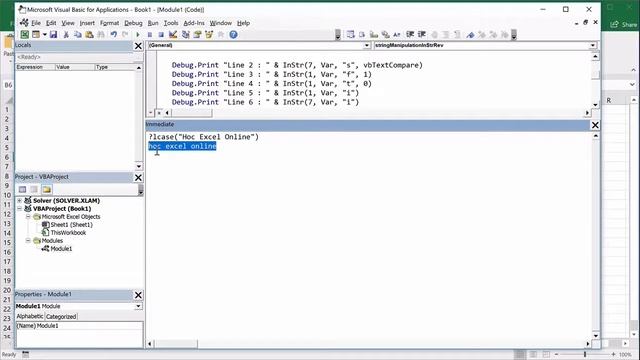Viewport: 640px width, 360px height.
Task: Click the Type column header in Locals
Action: 115,67
